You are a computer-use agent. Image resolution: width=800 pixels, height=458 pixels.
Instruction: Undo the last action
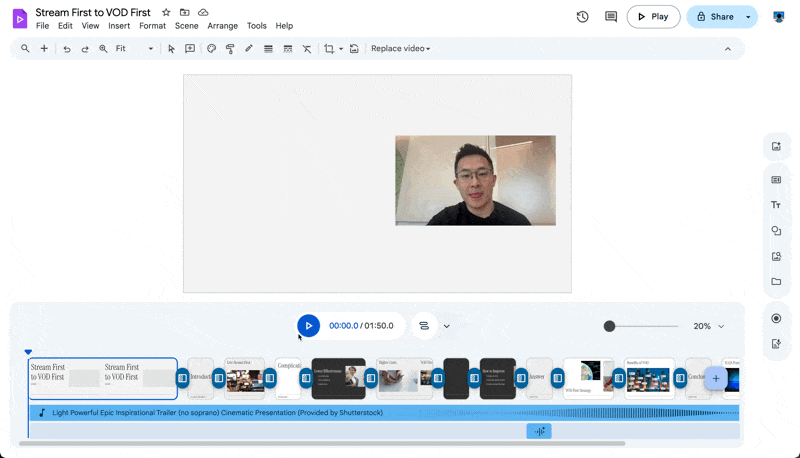coord(67,49)
